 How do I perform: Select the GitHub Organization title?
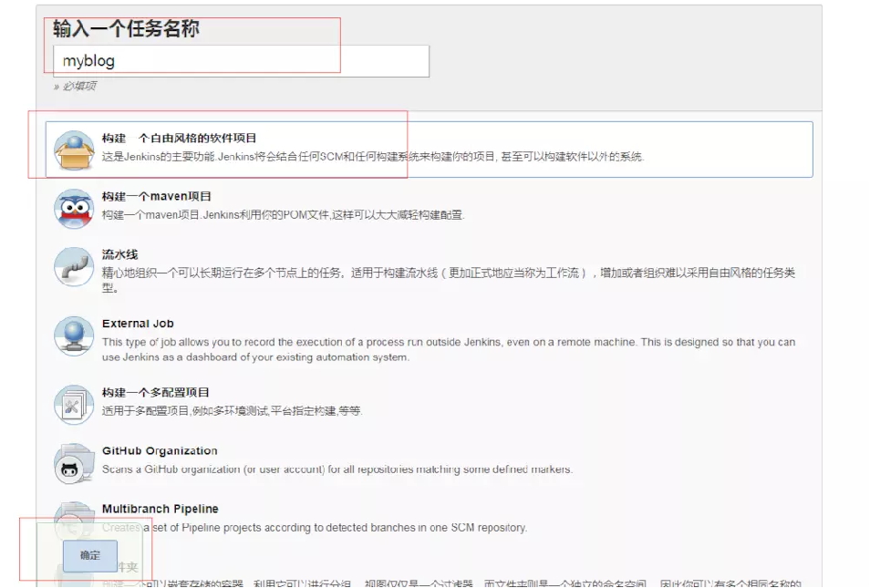point(160,450)
